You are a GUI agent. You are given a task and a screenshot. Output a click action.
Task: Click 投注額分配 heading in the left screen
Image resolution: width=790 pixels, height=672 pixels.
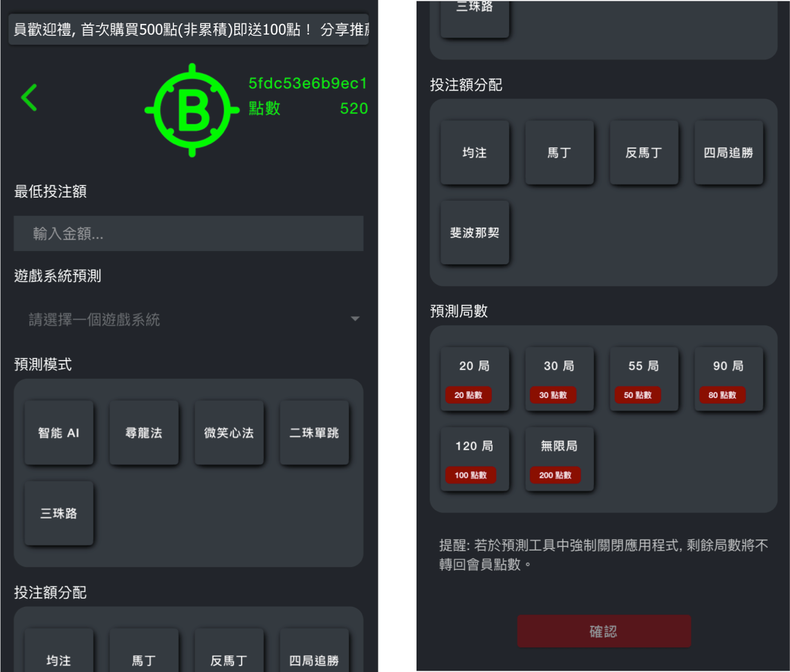[x=50, y=593]
